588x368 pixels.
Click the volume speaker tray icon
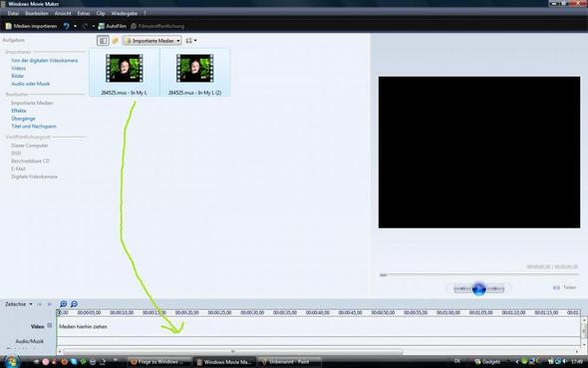(565, 362)
